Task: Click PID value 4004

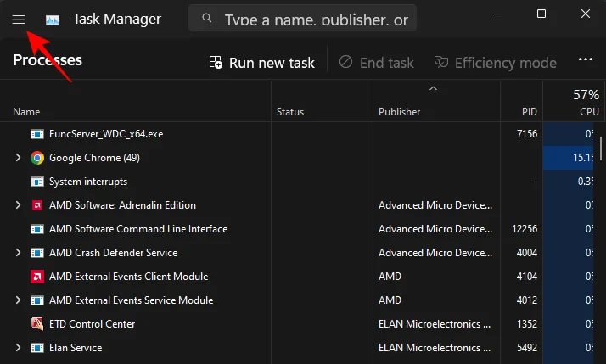Action: tap(527, 253)
